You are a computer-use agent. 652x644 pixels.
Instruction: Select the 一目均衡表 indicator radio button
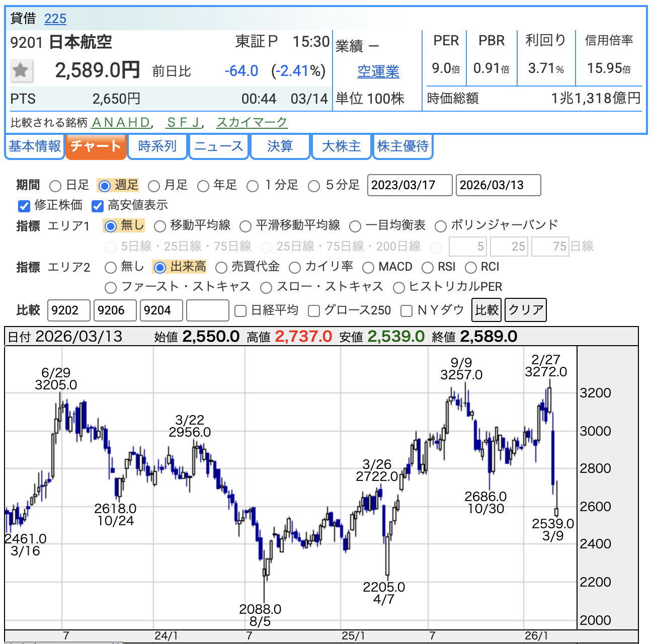pyautogui.click(x=355, y=226)
